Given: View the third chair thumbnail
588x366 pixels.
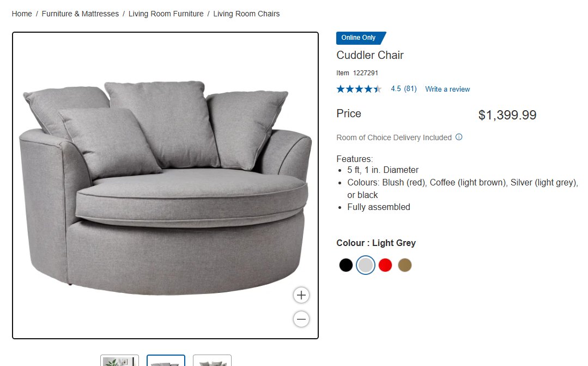Looking at the screenshot, I should (x=212, y=361).
